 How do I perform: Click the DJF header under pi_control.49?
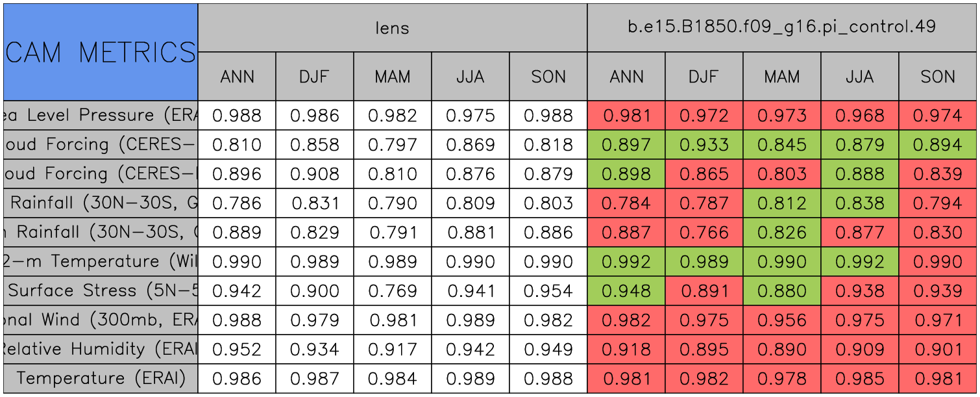[704, 77]
